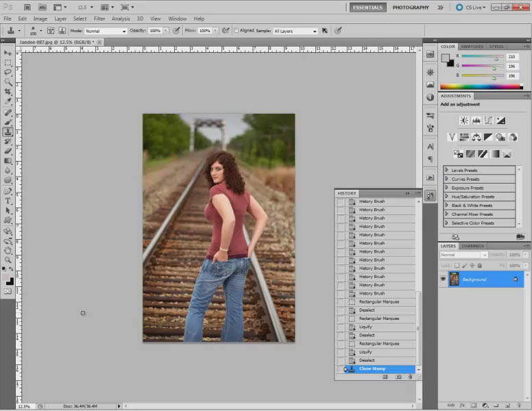
Task: Toggle the Aligned checkbox
Action: pyautogui.click(x=236, y=31)
